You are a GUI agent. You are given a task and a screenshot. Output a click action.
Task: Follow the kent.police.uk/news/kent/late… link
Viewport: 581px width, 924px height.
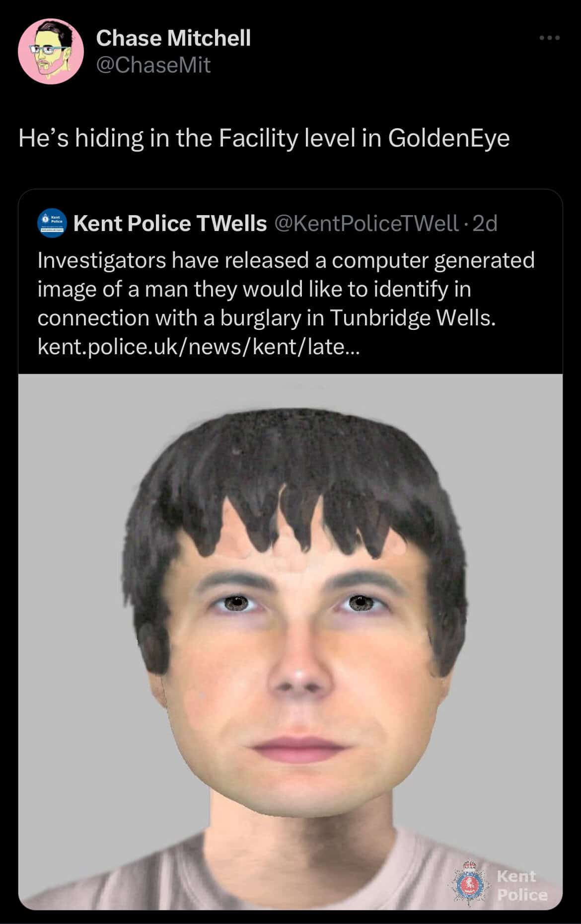(200, 347)
